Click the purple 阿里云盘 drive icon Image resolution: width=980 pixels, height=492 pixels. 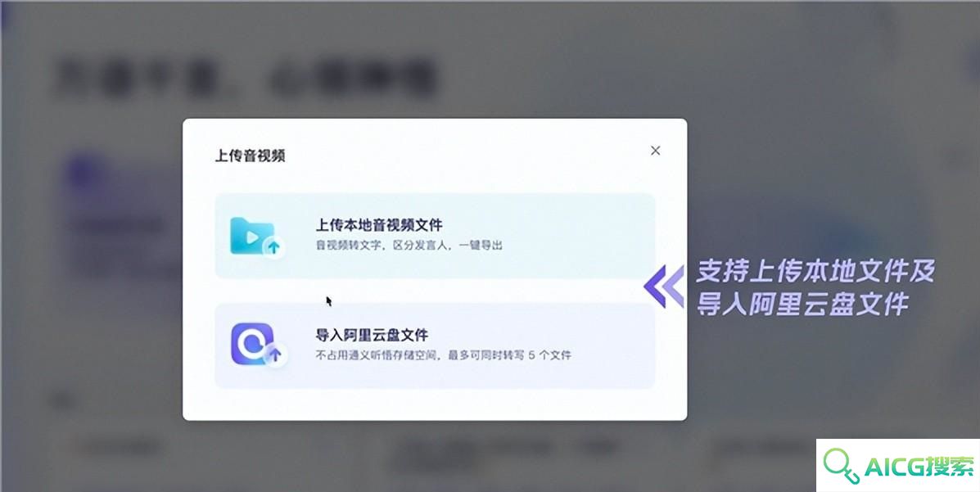tap(255, 345)
